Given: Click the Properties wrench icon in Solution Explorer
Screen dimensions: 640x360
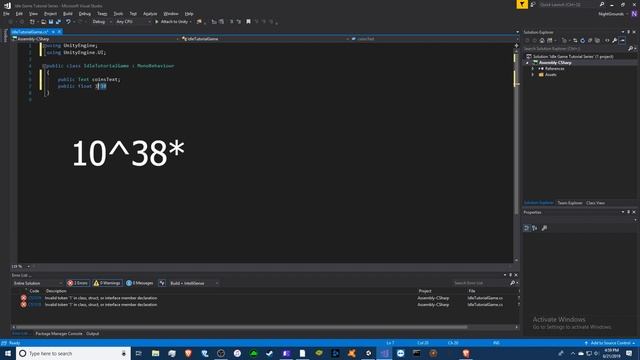Looking at the screenshot, I should (615, 40).
